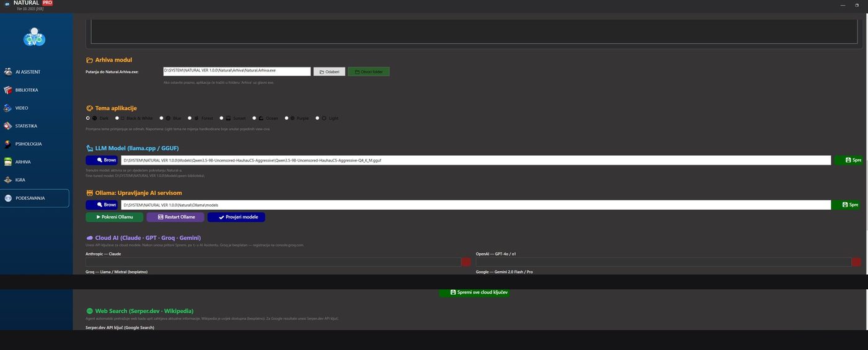This screenshot has width=868, height=350.
Task: Select the Sunset theme radio button
Action: [x=221, y=118]
